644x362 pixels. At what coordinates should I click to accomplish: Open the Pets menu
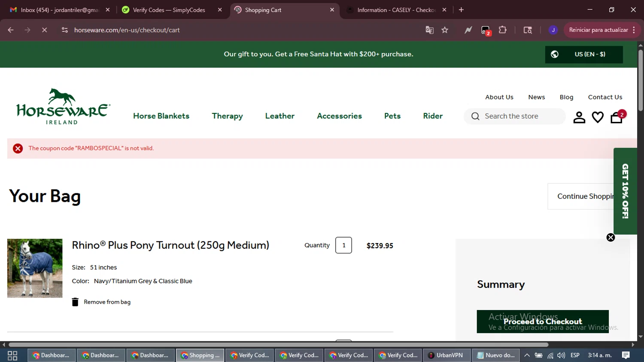point(392,116)
